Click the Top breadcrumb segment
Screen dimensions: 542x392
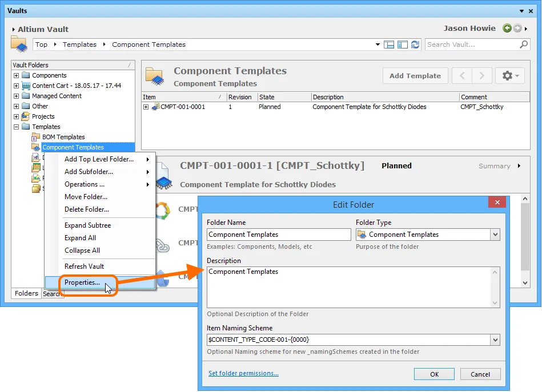(x=41, y=45)
